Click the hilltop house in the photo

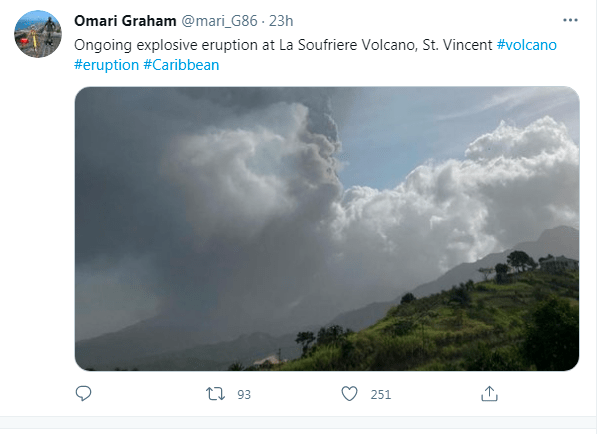click(559, 264)
